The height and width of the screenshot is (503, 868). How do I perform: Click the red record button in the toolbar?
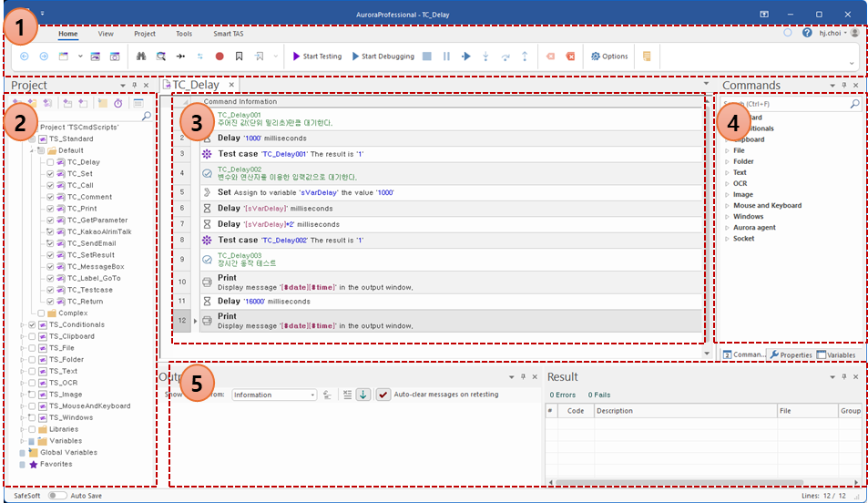(x=220, y=56)
